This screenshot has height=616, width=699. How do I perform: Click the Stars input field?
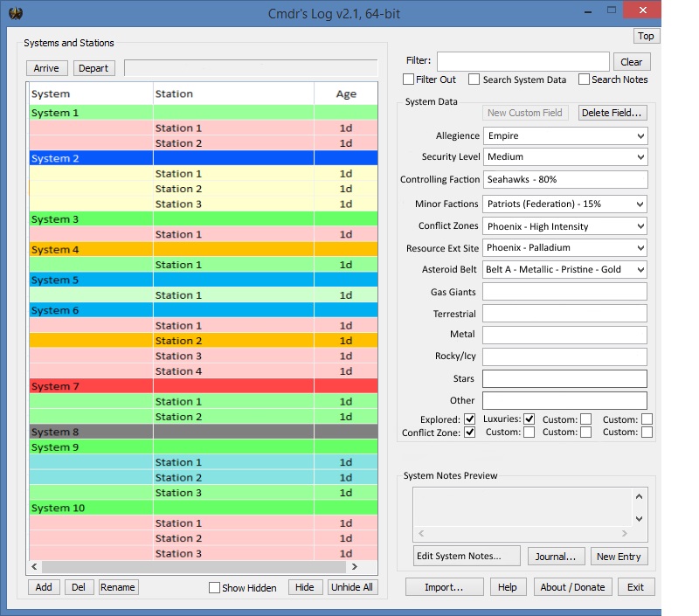point(564,379)
